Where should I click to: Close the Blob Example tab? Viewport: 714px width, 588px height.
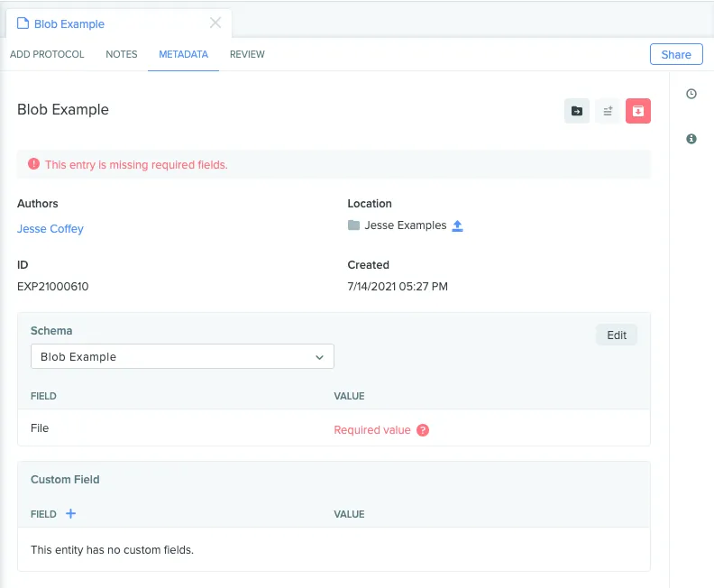(215, 23)
